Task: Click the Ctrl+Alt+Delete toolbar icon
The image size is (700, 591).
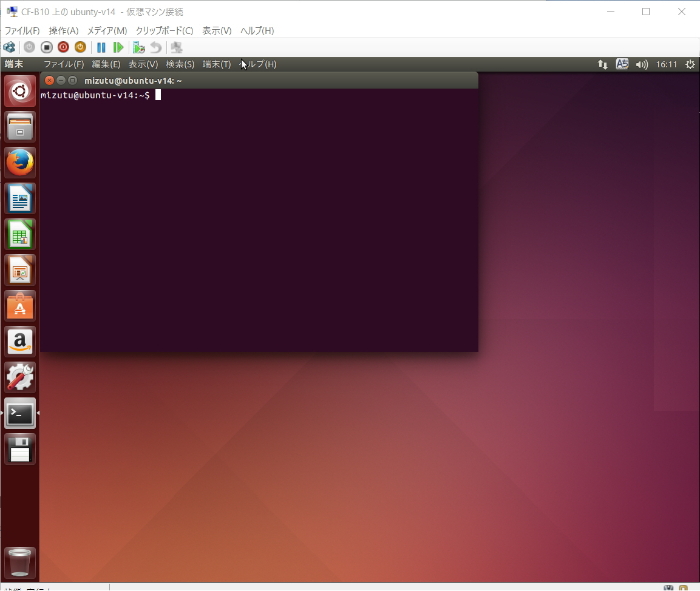Action: coord(9,47)
